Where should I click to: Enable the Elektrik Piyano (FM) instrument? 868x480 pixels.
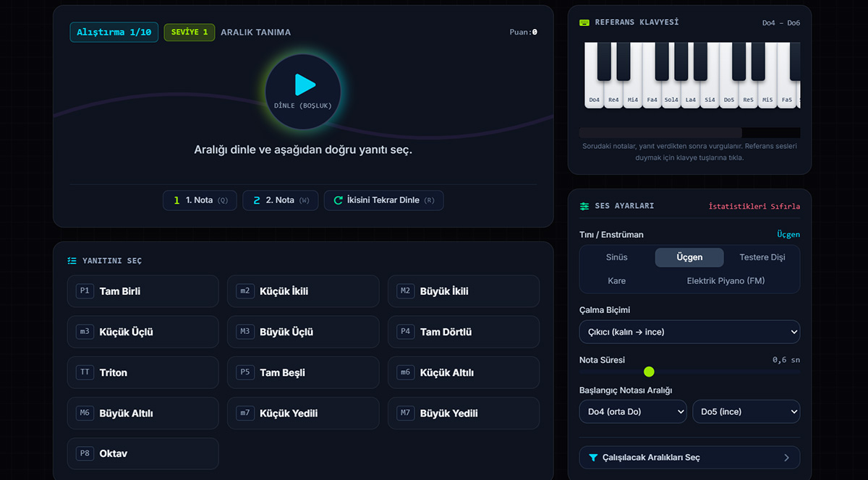(726, 280)
